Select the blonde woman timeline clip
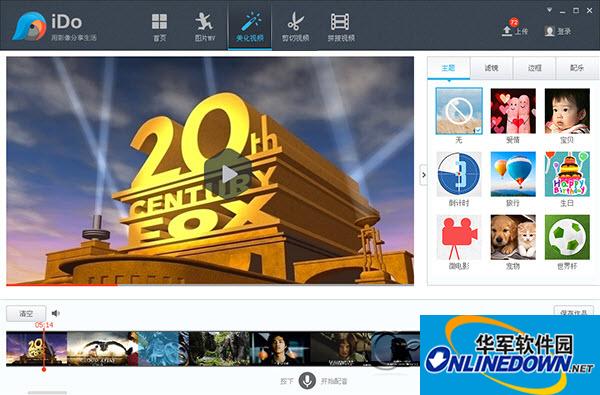600x395 pixels. pos(341,349)
